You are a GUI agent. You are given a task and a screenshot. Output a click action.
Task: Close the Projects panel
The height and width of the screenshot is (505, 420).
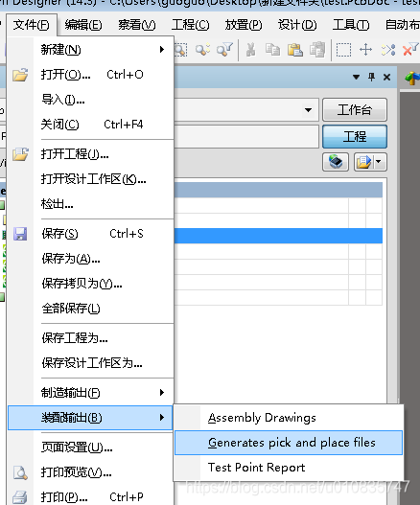pyautogui.click(x=386, y=78)
